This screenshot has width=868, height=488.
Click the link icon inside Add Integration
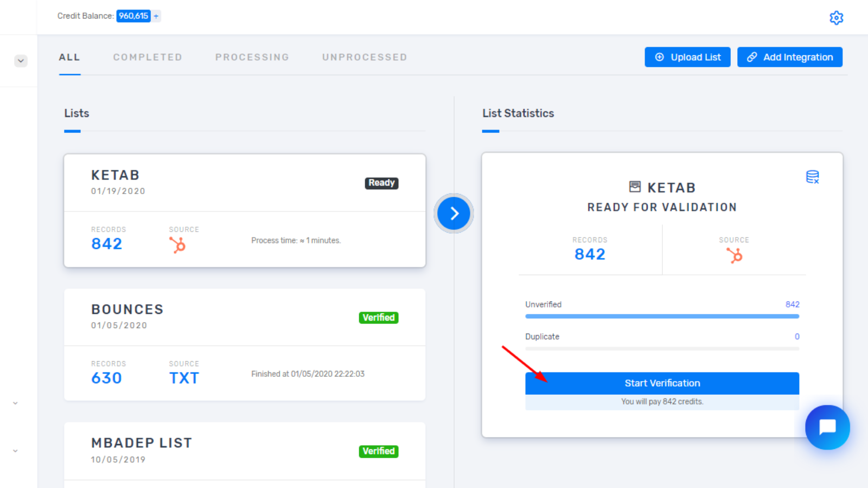(x=752, y=57)
